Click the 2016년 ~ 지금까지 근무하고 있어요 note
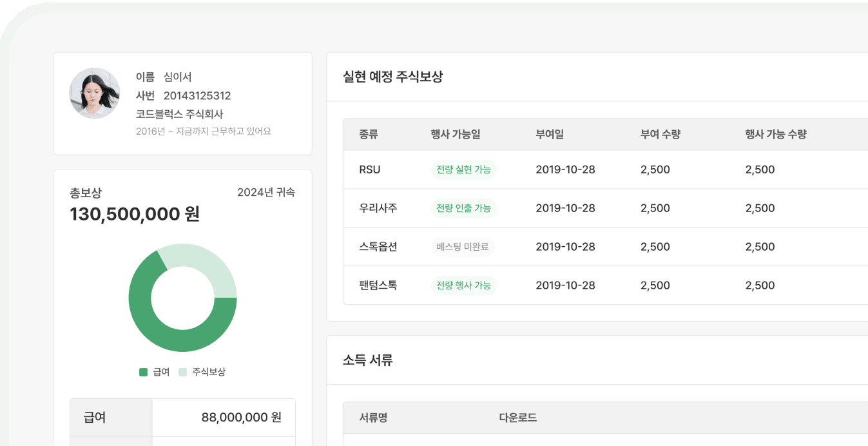 [204, 131]
